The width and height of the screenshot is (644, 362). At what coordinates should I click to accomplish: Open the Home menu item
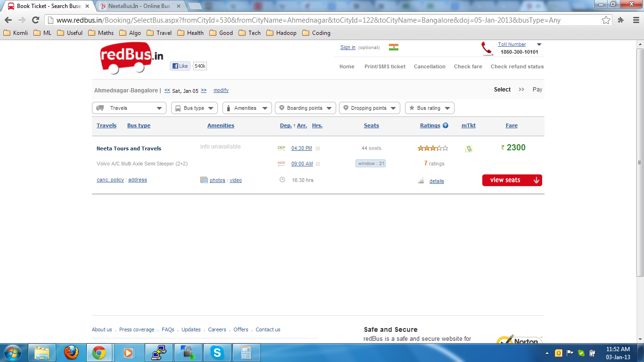(347, 66)
